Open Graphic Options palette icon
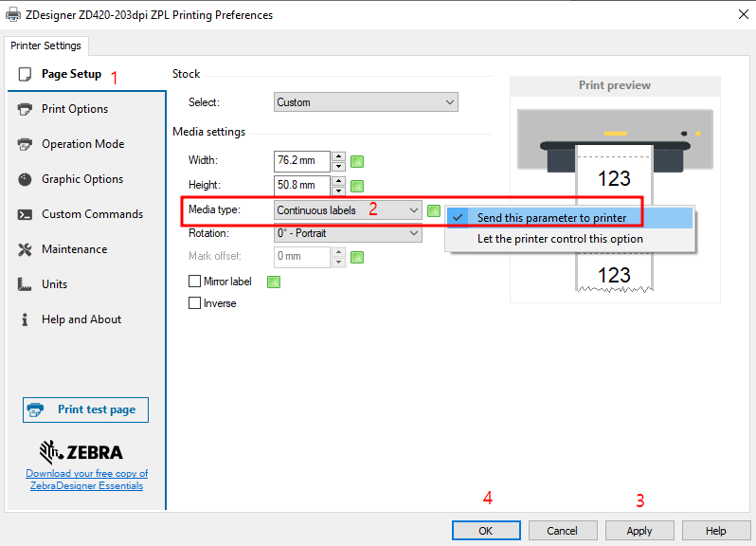 click(25, 179)
